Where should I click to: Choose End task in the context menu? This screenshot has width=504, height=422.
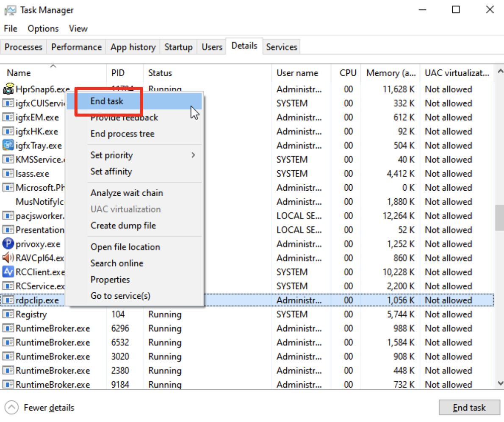point(107,101)
